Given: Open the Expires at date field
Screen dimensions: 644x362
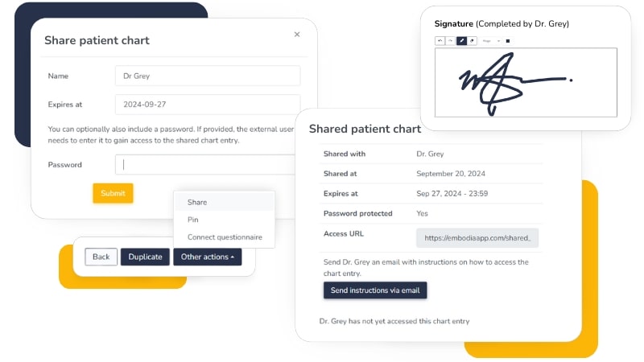Looking at the screenshot, I should (207, 105).
